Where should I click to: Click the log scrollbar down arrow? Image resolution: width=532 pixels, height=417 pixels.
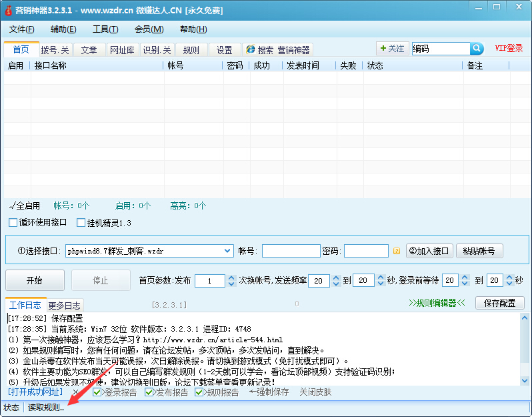coord(525,381)
